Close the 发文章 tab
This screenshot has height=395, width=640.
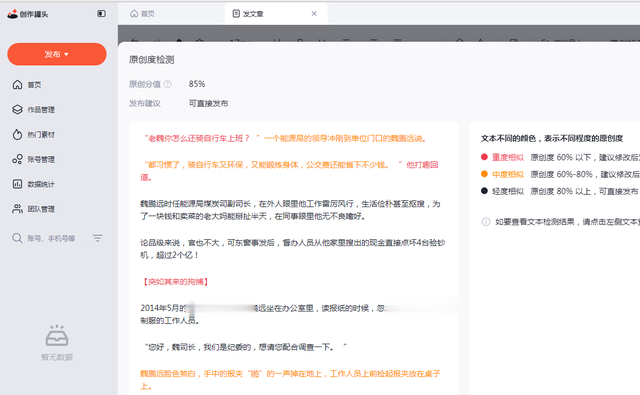click(x=314, y=13)
